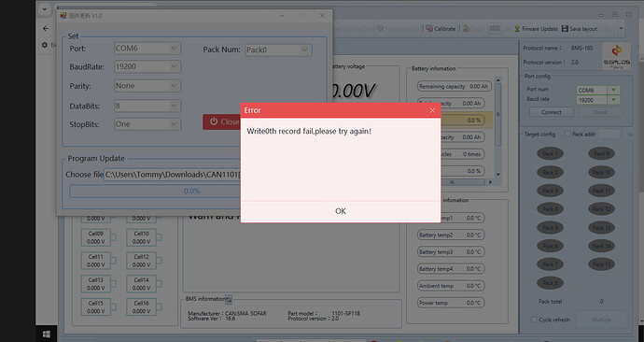Click the Pack addr input field
644x342 pixels.
[609, 134]
